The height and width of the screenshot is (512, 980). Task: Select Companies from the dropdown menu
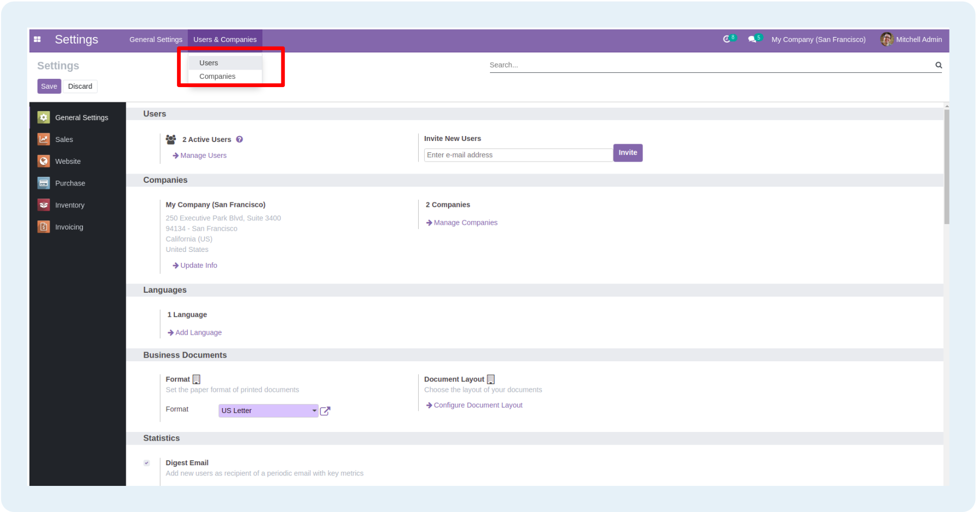pos(225,76)
